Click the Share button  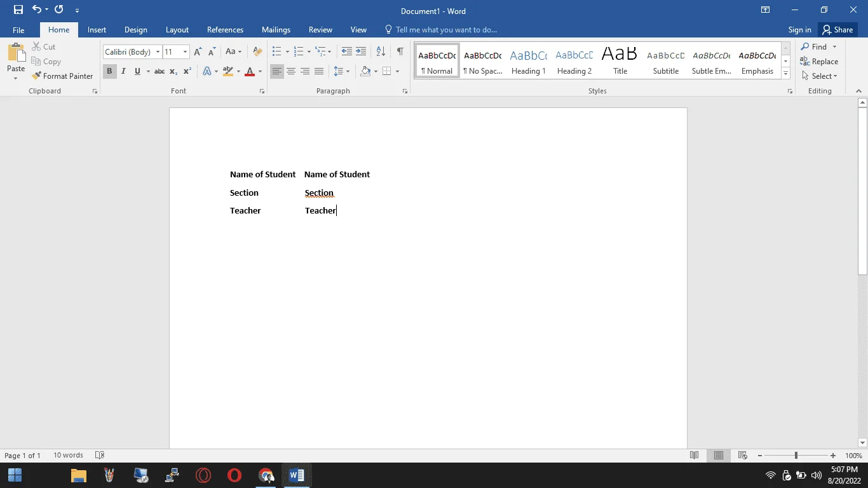coord(837,30)
